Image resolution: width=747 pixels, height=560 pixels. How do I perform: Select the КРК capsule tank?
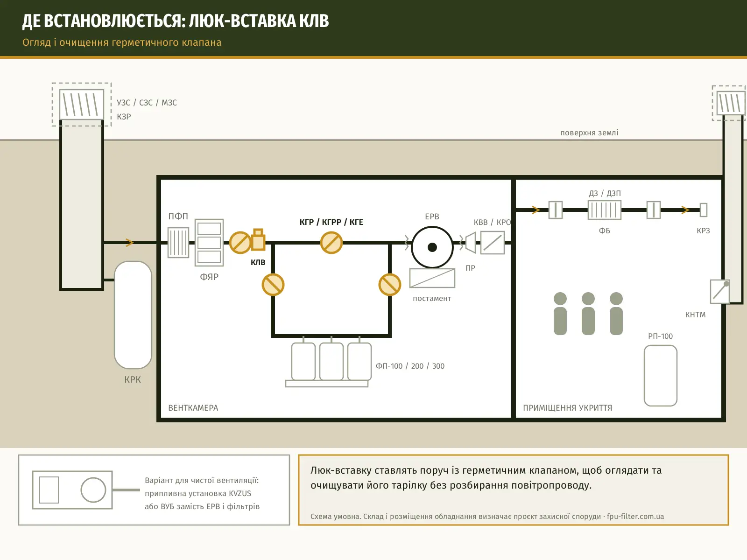point(133,315)
